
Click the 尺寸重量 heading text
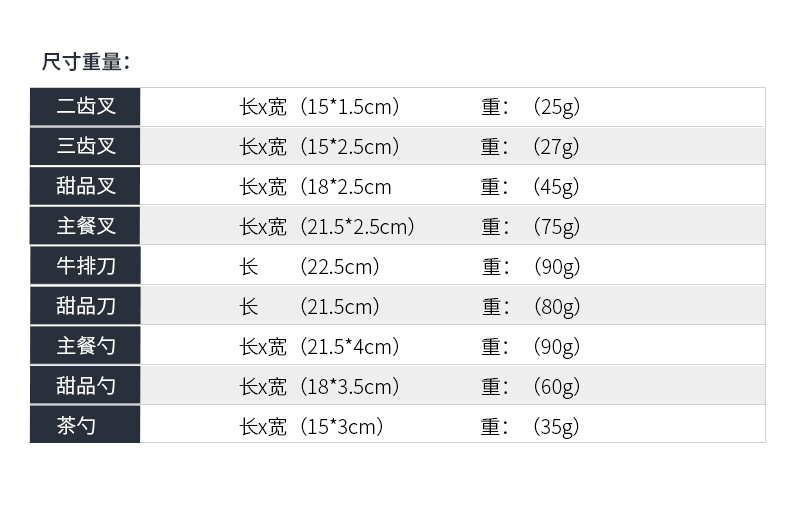click(x=86, y=62)
